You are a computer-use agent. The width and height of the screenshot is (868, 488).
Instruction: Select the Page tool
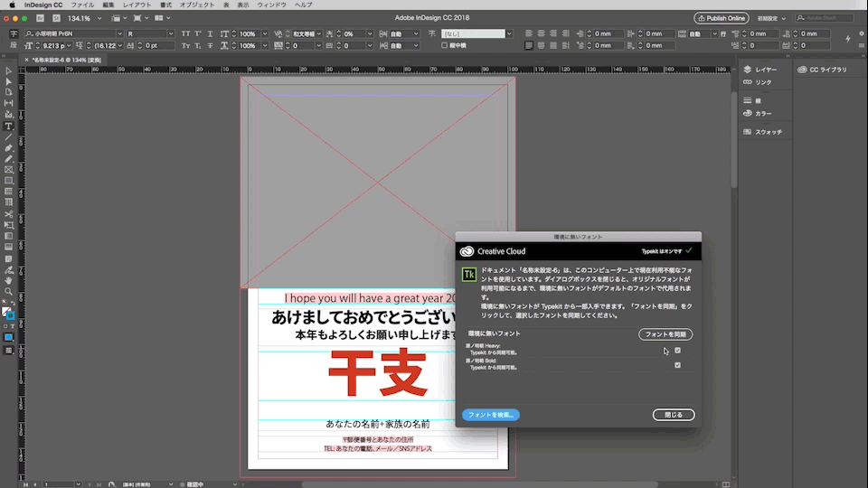pyautogui.click(x=8, y=92)
